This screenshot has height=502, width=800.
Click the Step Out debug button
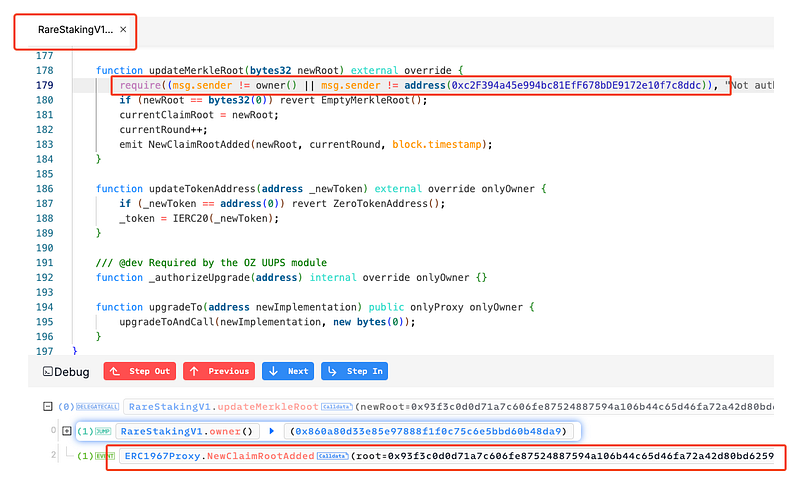[x=139, y=371]
